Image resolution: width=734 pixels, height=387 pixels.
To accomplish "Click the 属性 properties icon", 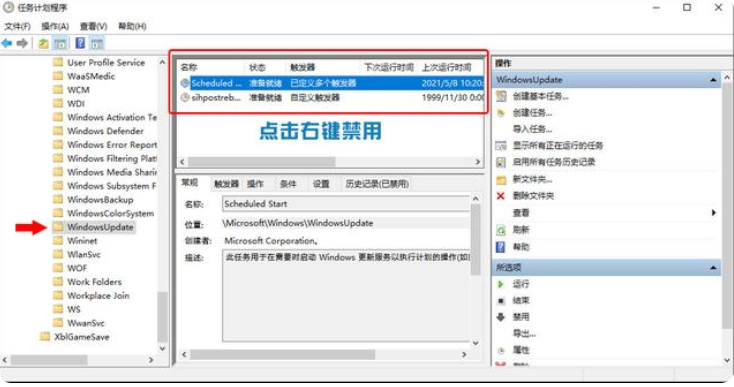I will (x=501, y=350).
